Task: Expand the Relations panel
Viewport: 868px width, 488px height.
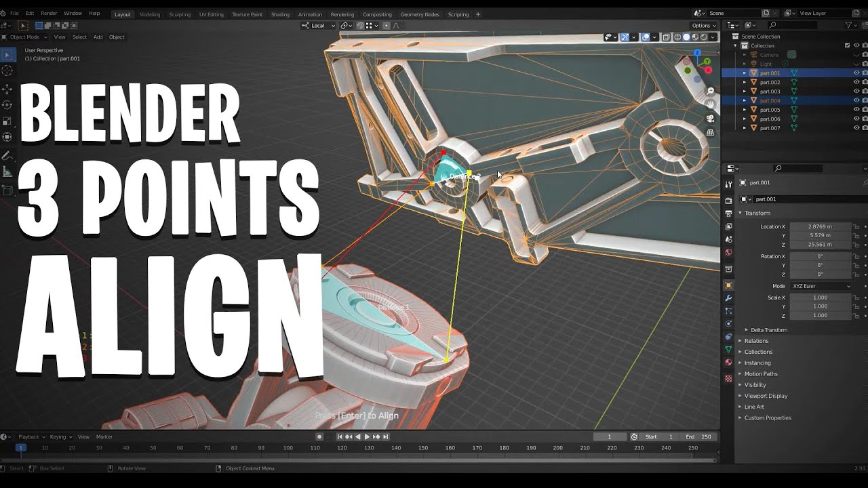Action: [x=741, y=341]
